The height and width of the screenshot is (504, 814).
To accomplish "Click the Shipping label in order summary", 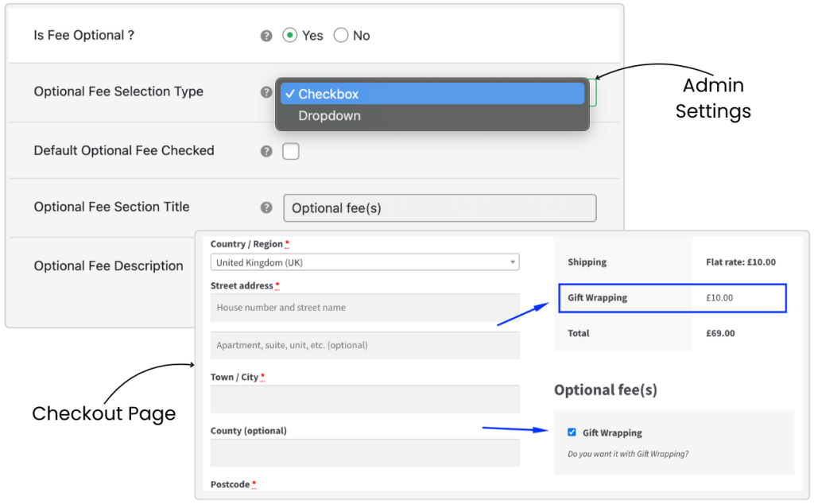I will pos(587,262).
